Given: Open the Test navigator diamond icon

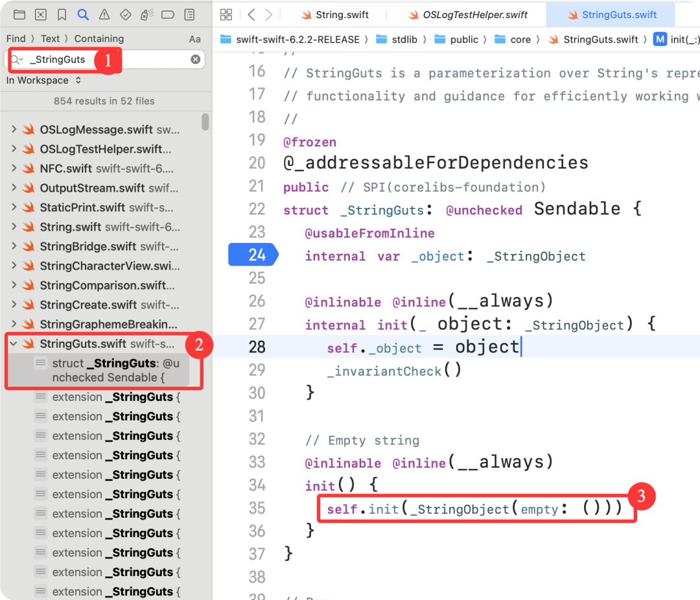Looking at the screenshot, I should [126, 15].
